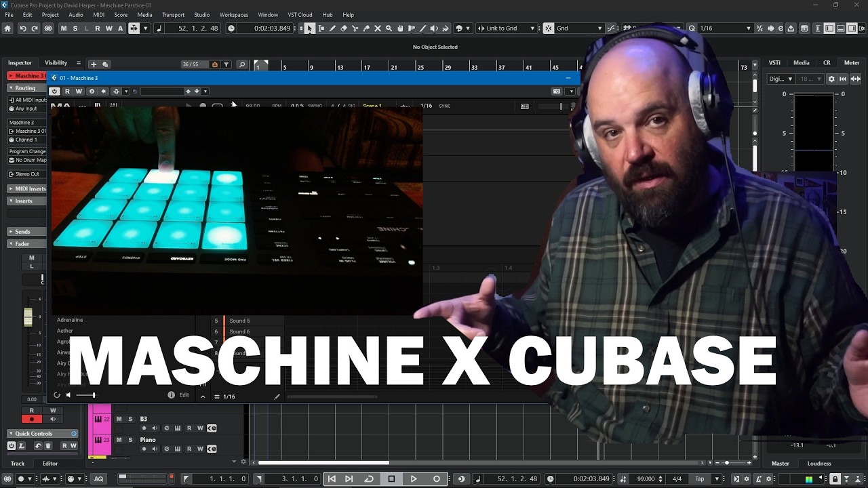Image resolution: width=868 pixels, height=488 pixels.
Task: Open the Project menu
Action: 50,15
